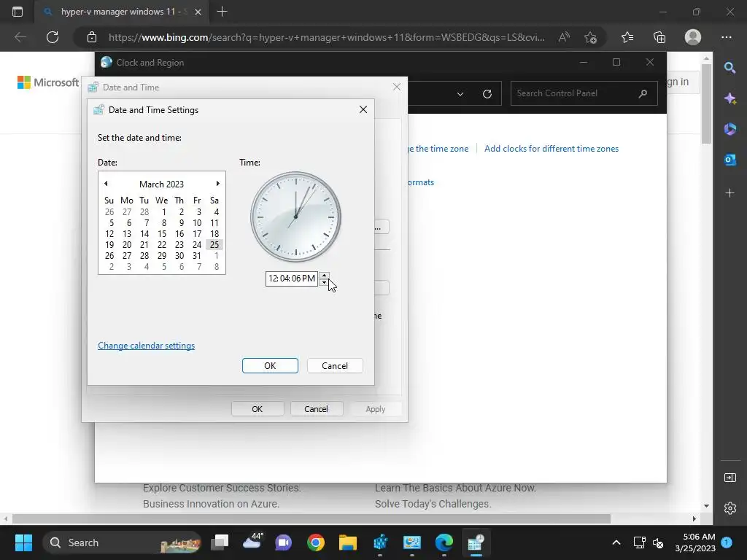The height and width of the screenshot is (560, 747).
Task: Select March 10 in the calendar
Action: tap(197, 223)
